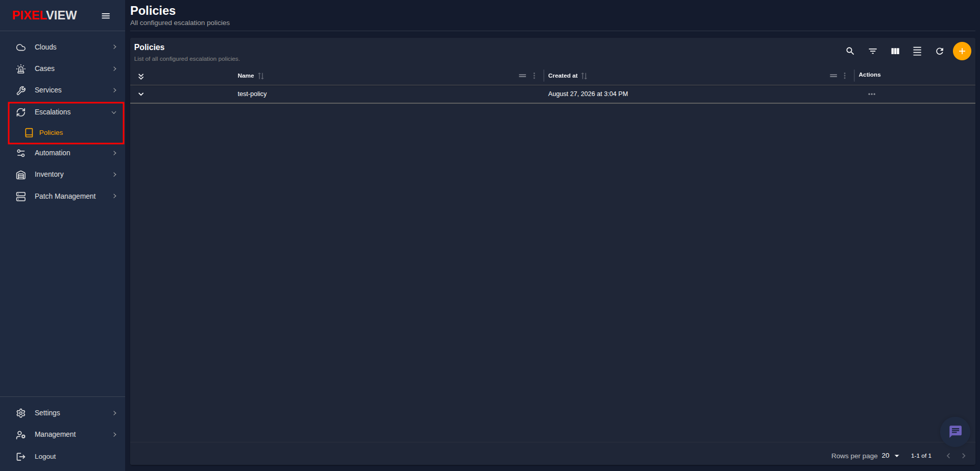This screenshot has height=471, width=980.
Task: Refresh the policies list
Action: tap(940, 51)
